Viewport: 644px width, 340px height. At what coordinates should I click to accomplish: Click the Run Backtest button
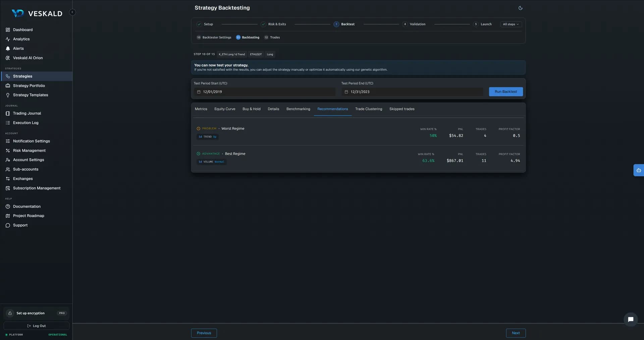[x=506, y=92]
